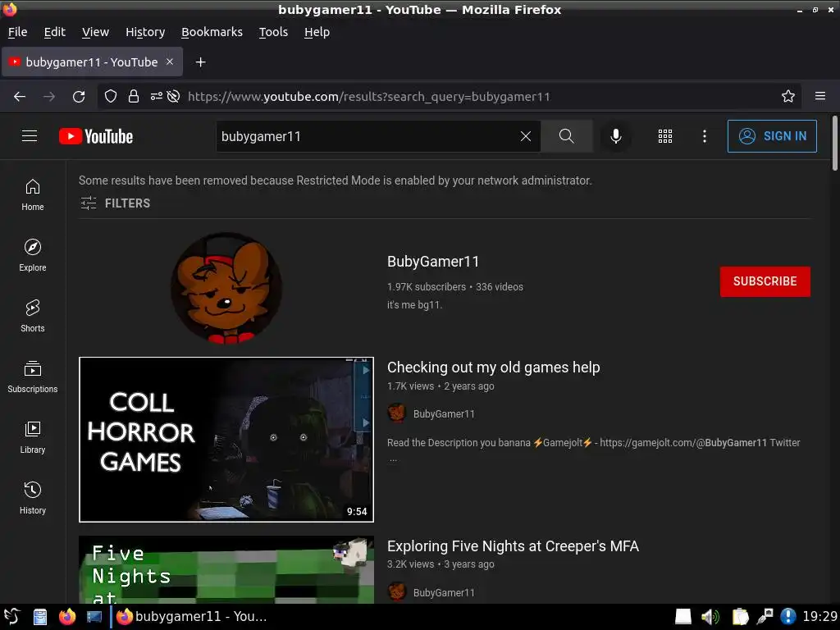Open video Exploring Five Nights at Creeper's MFA
Image resolution: width=840 pixels, height=630 pixels.
coord(513,546)
